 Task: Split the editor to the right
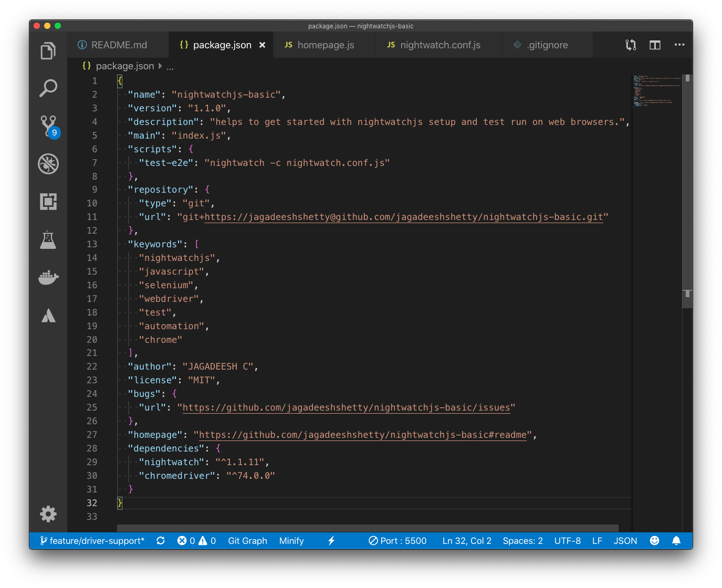655,45
